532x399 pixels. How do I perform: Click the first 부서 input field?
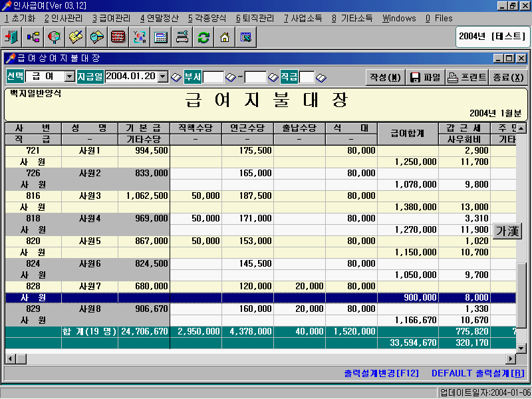[x=213, y=77]
